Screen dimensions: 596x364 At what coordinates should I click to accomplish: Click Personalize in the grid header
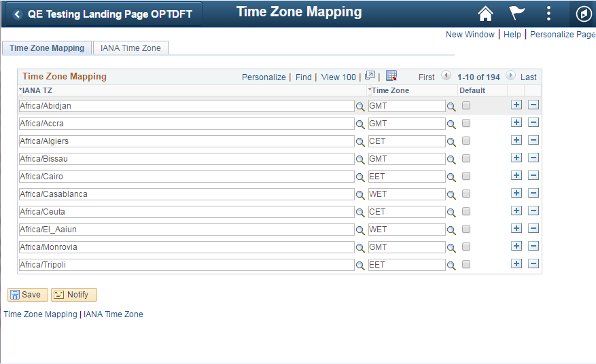click(x=264, y=77)
